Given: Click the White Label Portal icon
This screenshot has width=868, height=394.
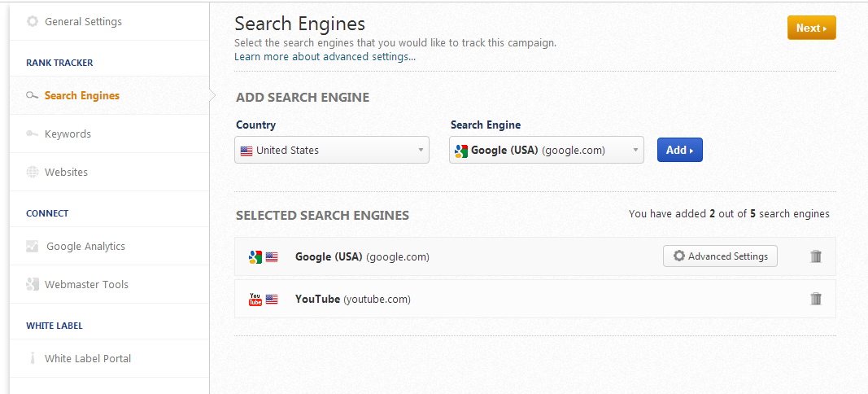Looking at the screenshot, I should (x=33, y=359).
